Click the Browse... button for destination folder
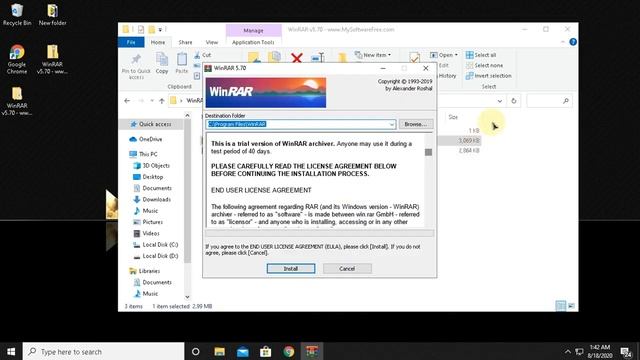The image size is (640, 360). point(416,124)
